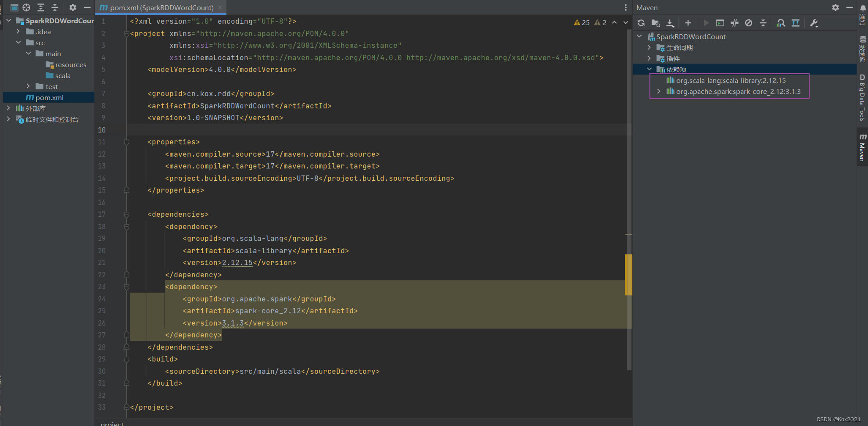Close the pom.xml editor tab
This screenshot has height=426, width=868.
tap(220, 7)
